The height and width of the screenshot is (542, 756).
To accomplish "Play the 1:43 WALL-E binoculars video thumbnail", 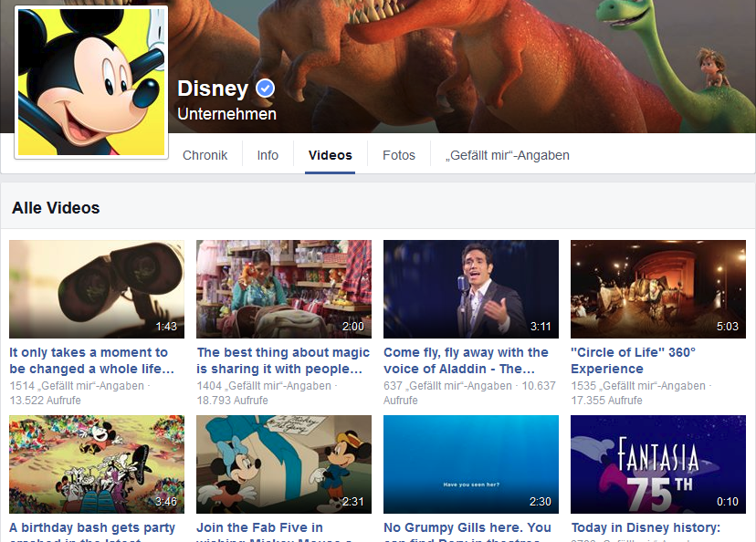I will pyautogui.click(x=97, y=289).
